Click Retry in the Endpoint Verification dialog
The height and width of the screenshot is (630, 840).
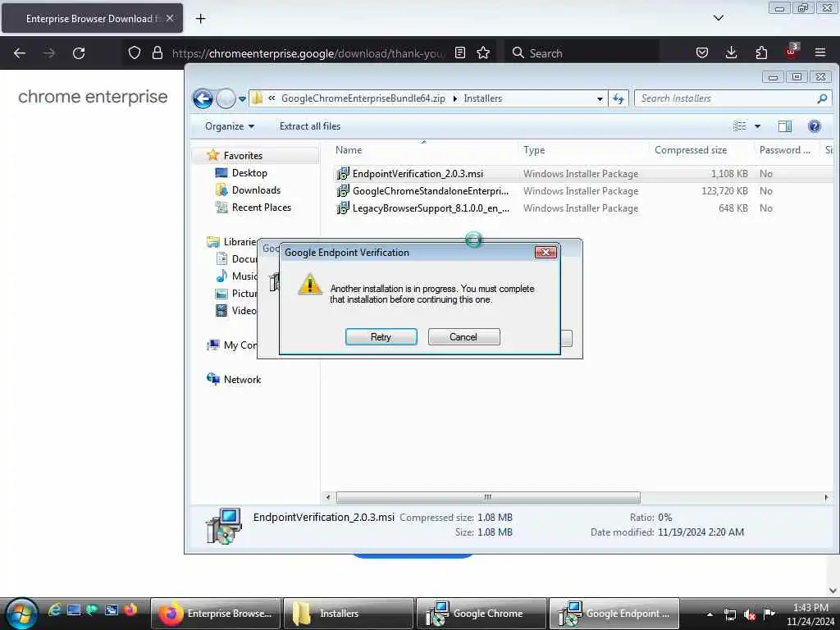381,337
